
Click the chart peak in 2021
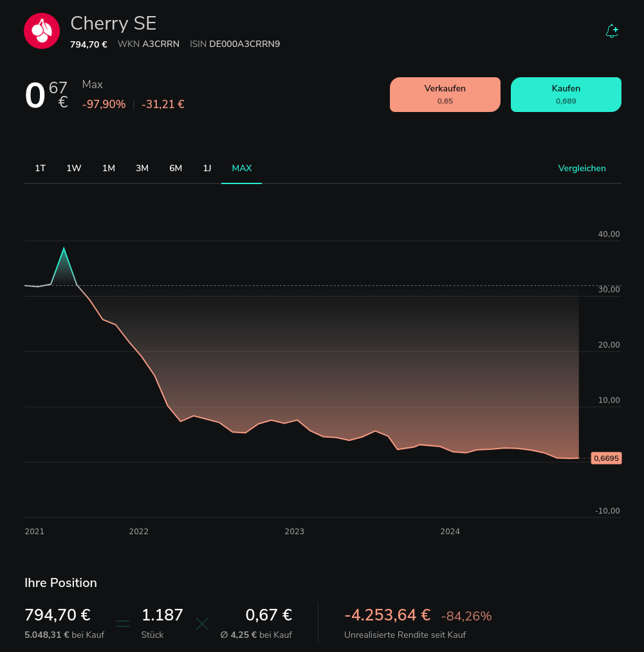[x=64, y=248]
